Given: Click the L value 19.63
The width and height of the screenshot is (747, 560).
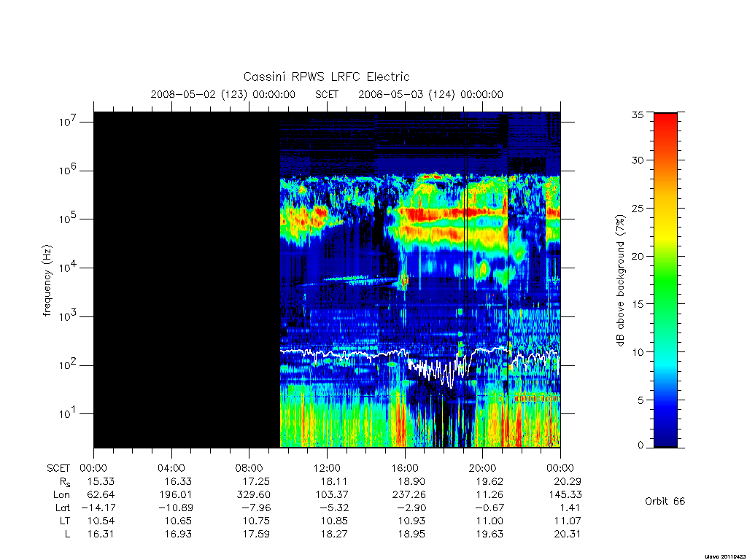Looking at the screenshot, I should [489, 534].
